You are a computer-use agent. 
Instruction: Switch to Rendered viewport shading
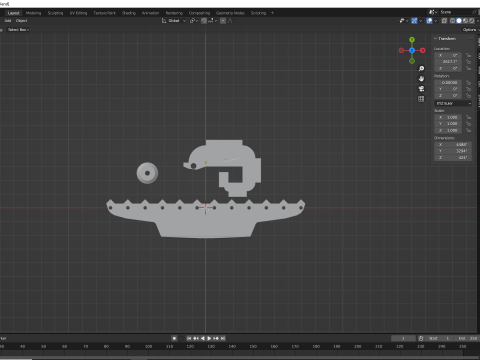click(x=472, y=21)
